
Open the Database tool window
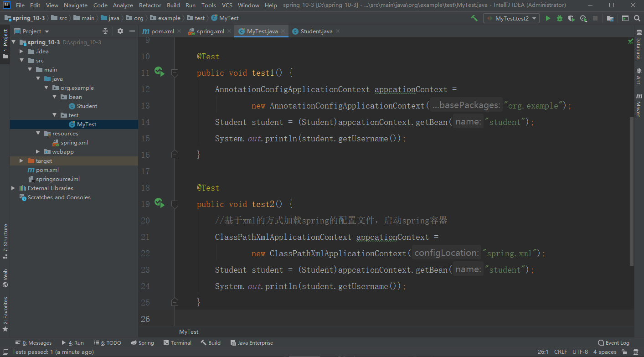coord(639,45)
